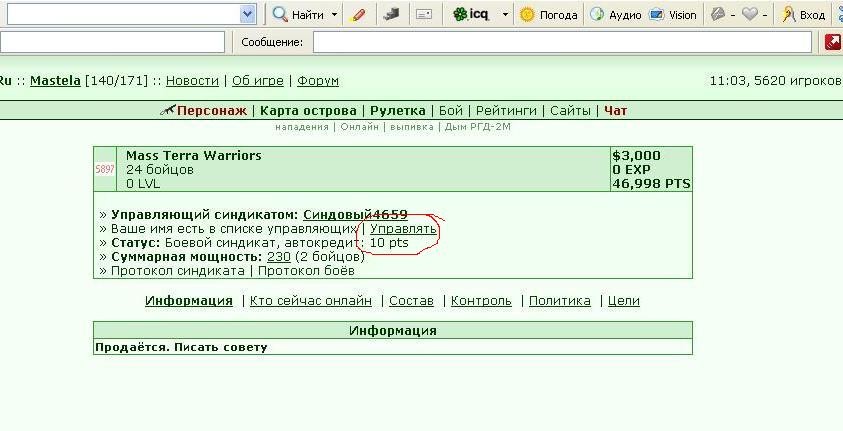Click the выпивка submenu link
The image size is (843, 431).
point(411,127)
